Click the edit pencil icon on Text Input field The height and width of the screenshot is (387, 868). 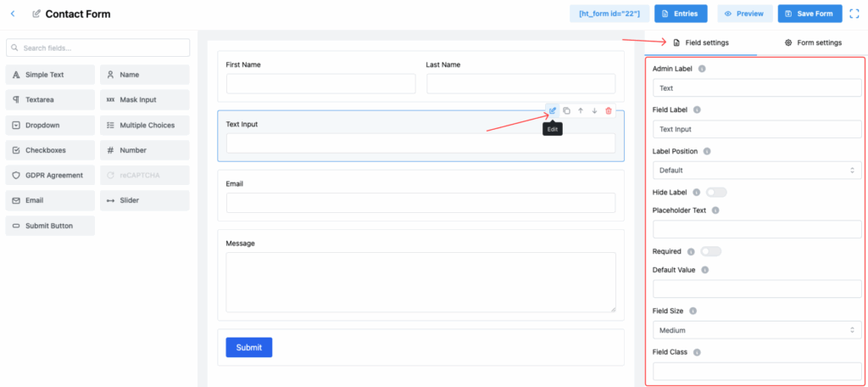click(553, 110)
